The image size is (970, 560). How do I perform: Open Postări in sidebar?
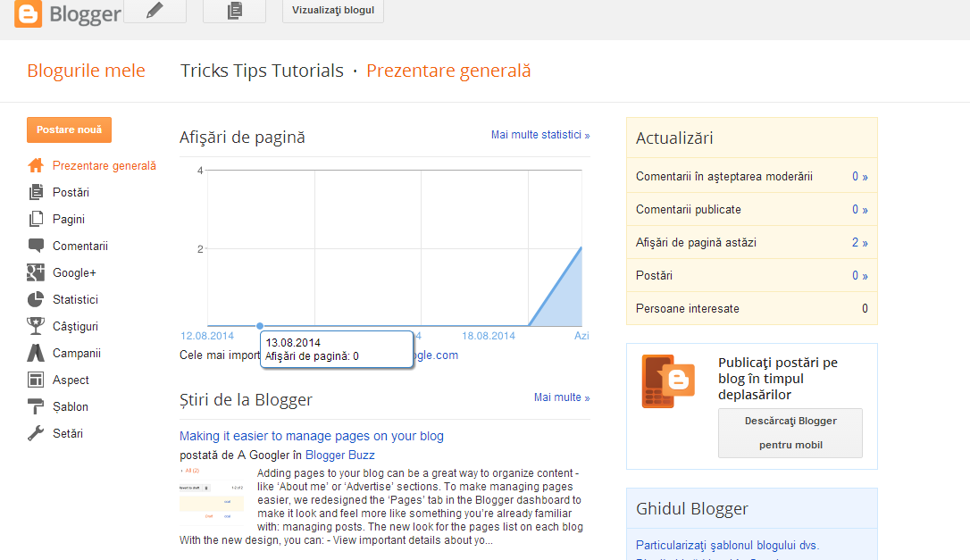click(71, 192)
